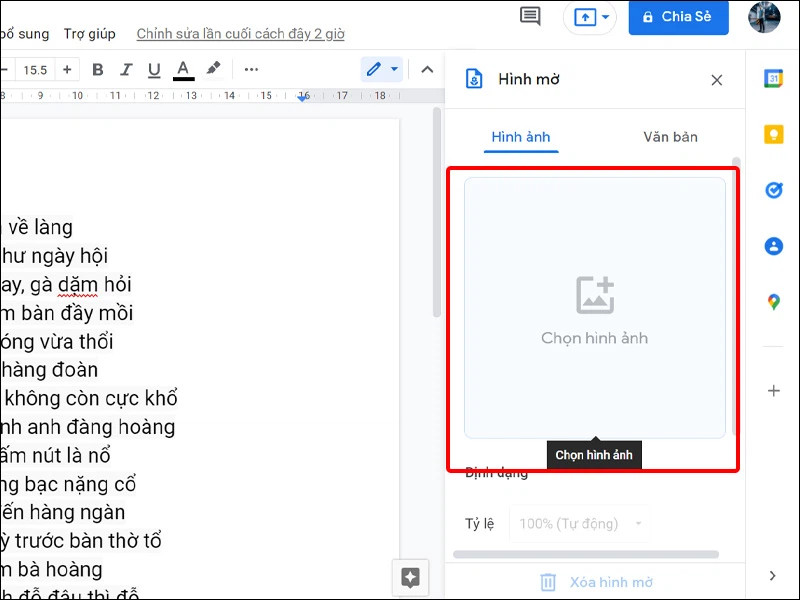Viewport: 800px width, 600px height.
Task: Click the editing mode pencil icon
Action: point(373,69)
